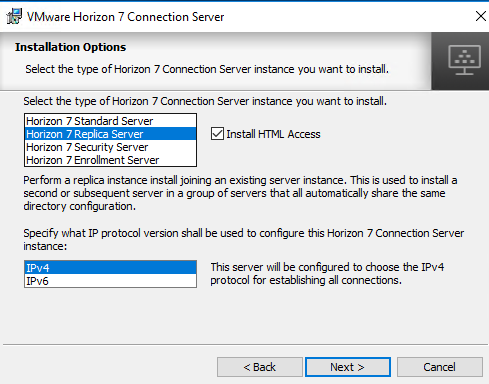Select Horizon 7 Replica Server entry

(x=110, y=134)
